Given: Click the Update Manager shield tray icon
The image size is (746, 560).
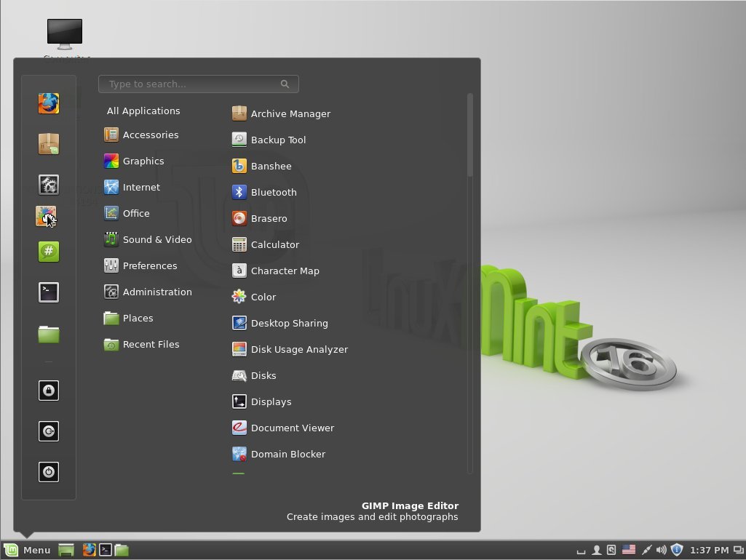Looking at the screenshot, I should 676,551.
